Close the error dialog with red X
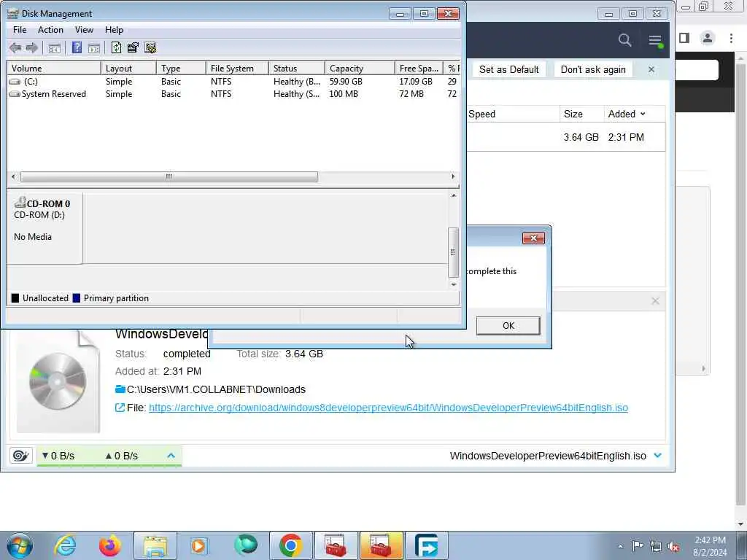This screenshot has width=747, height=560. 533,238
